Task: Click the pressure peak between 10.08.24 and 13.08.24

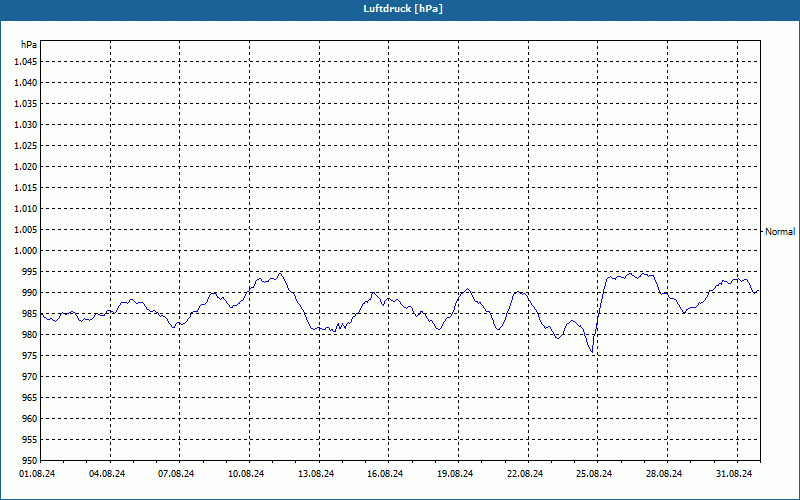Action: click(x=280, y=273)
